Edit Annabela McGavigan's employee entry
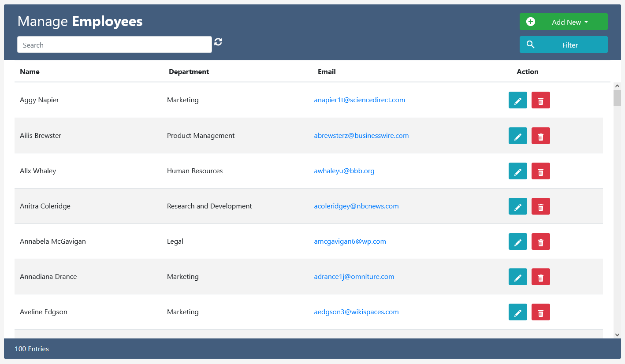 click(517, 241)
